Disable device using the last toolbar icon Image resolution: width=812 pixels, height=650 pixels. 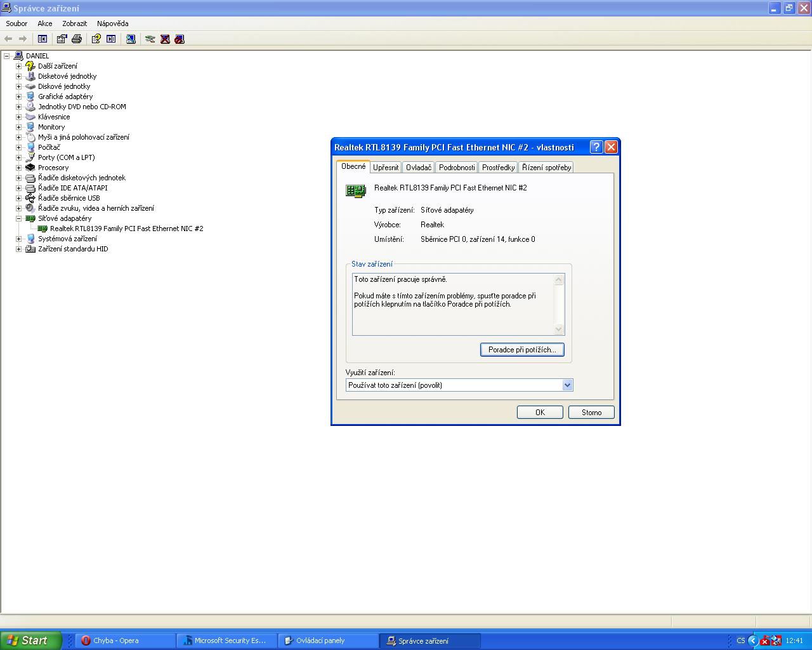[180, 39]
